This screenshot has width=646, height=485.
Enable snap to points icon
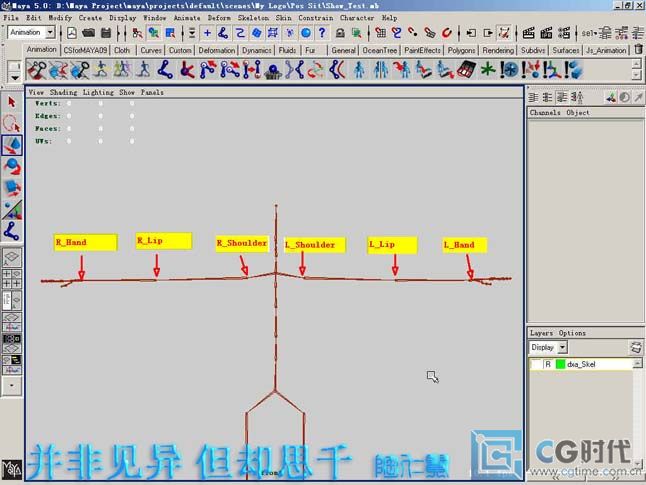413,33
